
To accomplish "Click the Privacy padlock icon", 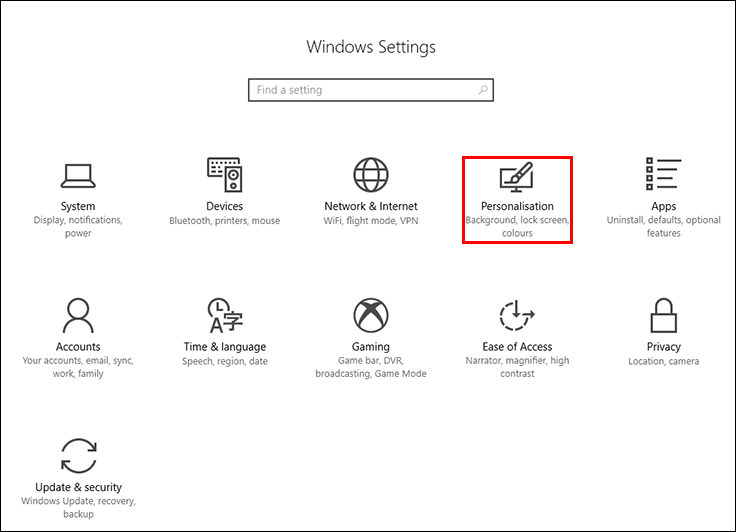I will pyautogui.click(x=663, y=315).
